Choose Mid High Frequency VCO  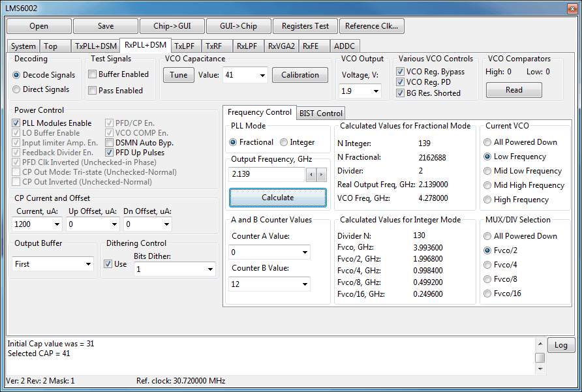pyautogui.click(x=487, y=185)
